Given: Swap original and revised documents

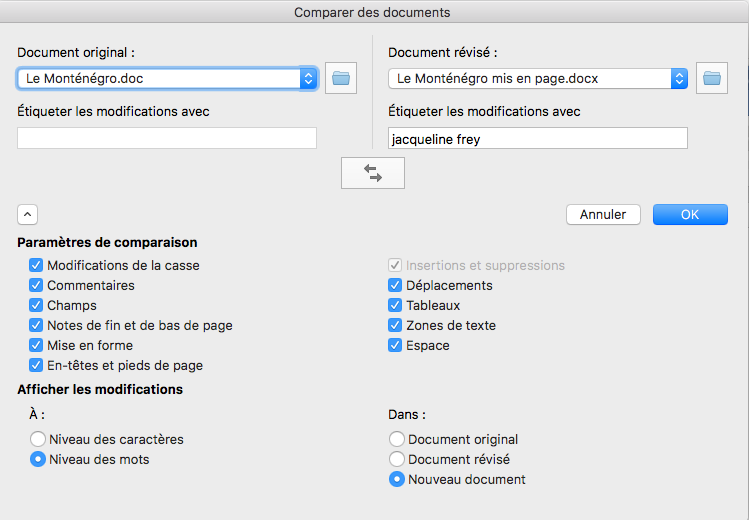Looking at the screenshot, I should [373, 173].
